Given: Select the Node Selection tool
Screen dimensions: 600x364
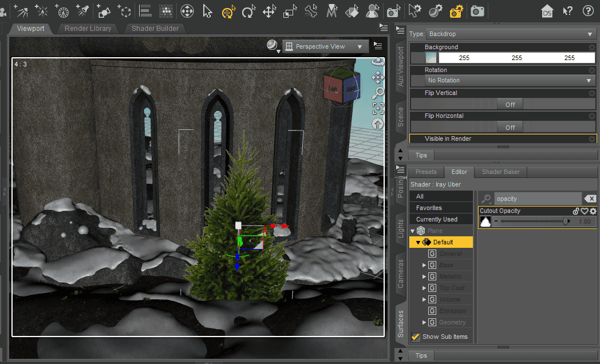Looking at the screenshot, I should [x=208, y=11].
